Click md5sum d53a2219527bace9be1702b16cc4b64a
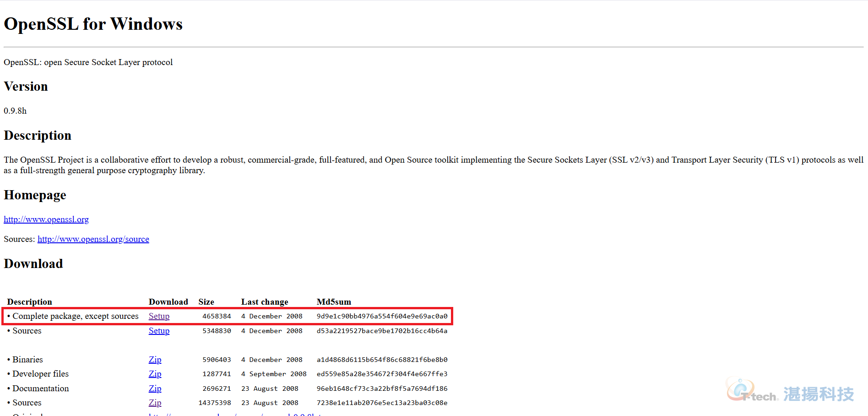The image size is (868, 416). pos(382,331)
